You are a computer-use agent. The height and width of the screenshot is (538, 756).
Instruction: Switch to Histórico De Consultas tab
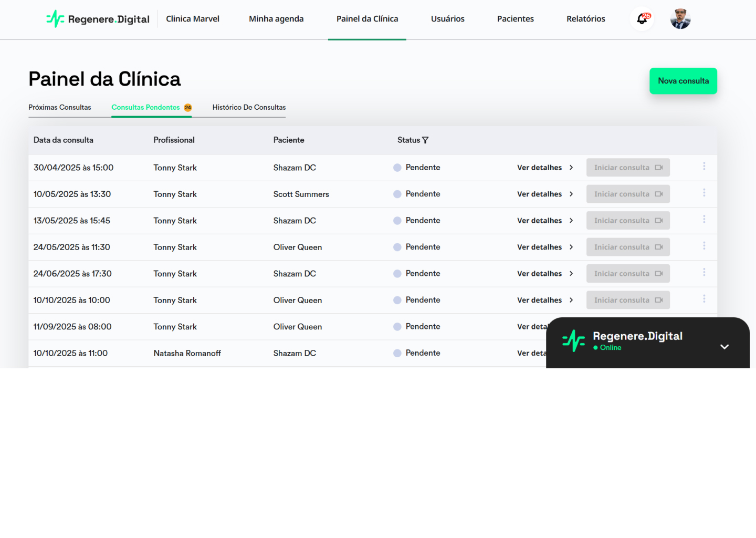[x=249, y=107]
